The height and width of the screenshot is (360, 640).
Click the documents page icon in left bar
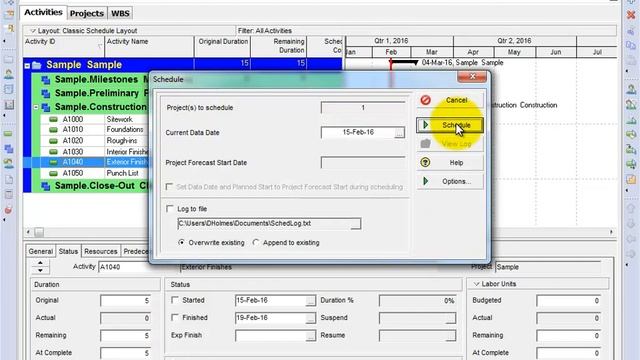[9, 179]
